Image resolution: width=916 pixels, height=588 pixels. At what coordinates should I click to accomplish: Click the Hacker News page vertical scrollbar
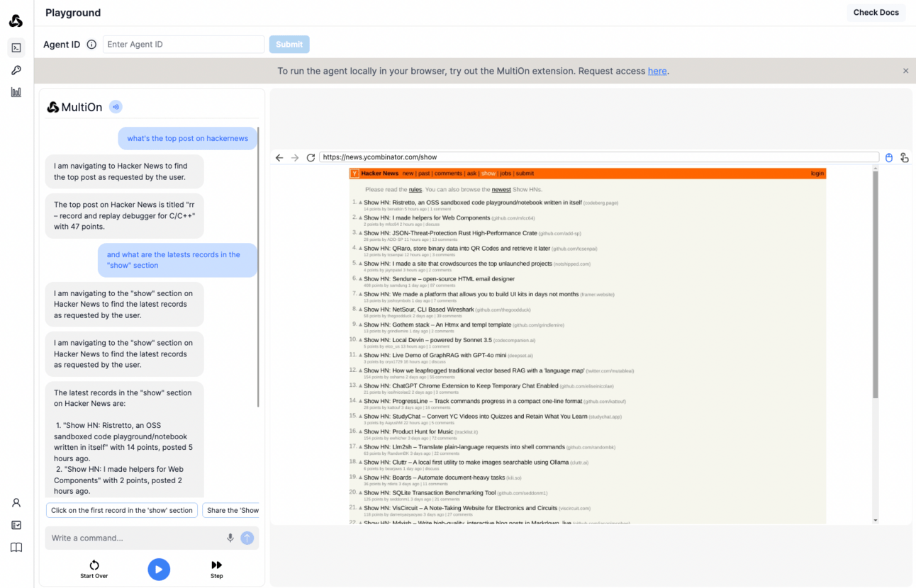click(876, 285)
